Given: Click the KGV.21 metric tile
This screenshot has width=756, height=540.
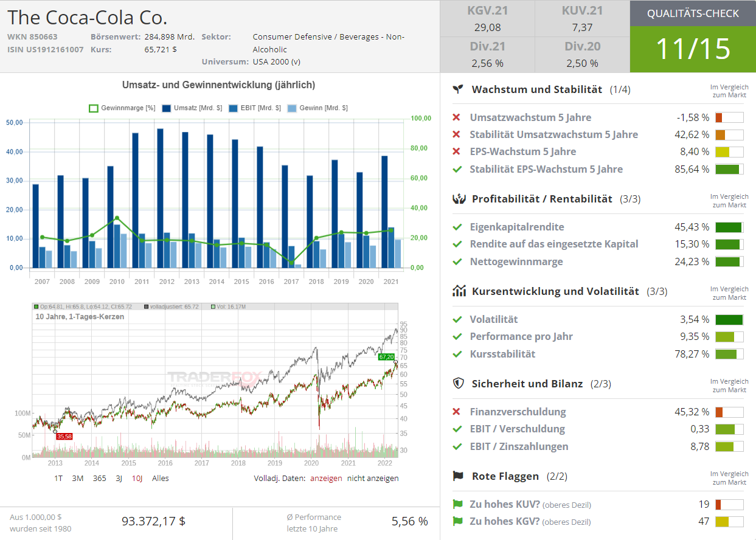Looking at the screenshot, I should (x=488, y=18).
